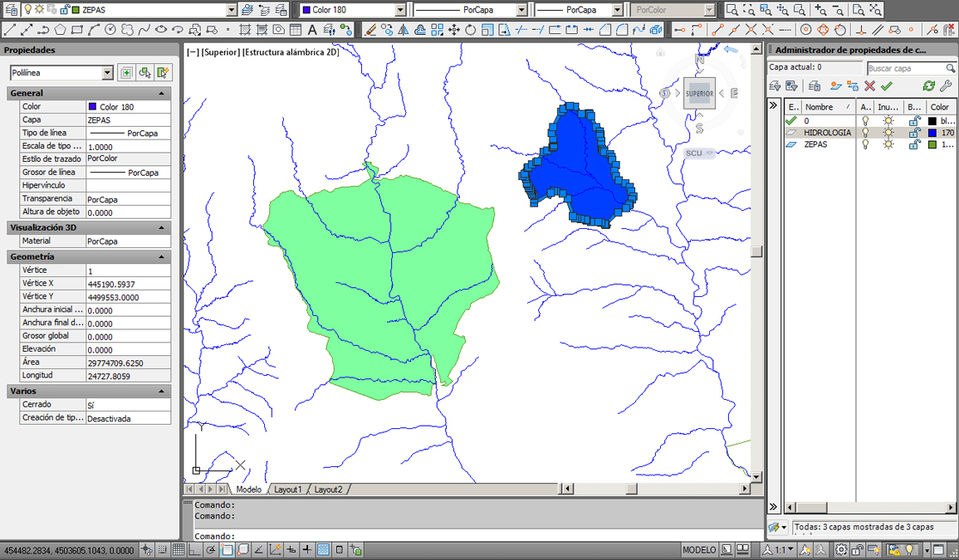This screenshot has width=959, height=560.
Task: Click the Refresh icon in layer manager
Action: point(928,86)
